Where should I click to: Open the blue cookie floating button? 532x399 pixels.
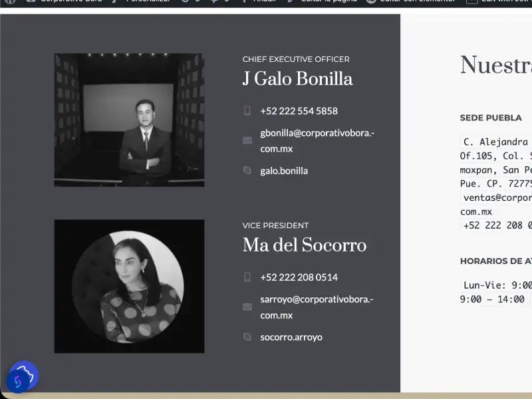25,374
